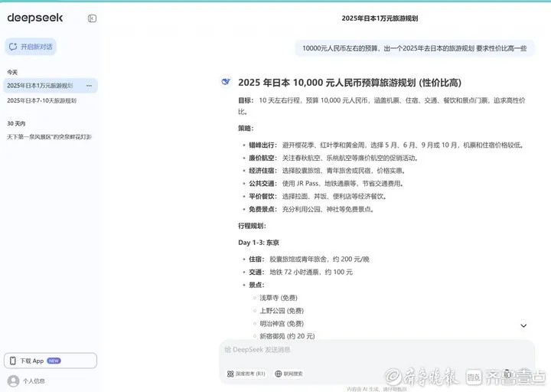Open the 个人信息 profile avatar

click(x=13, y=381)
